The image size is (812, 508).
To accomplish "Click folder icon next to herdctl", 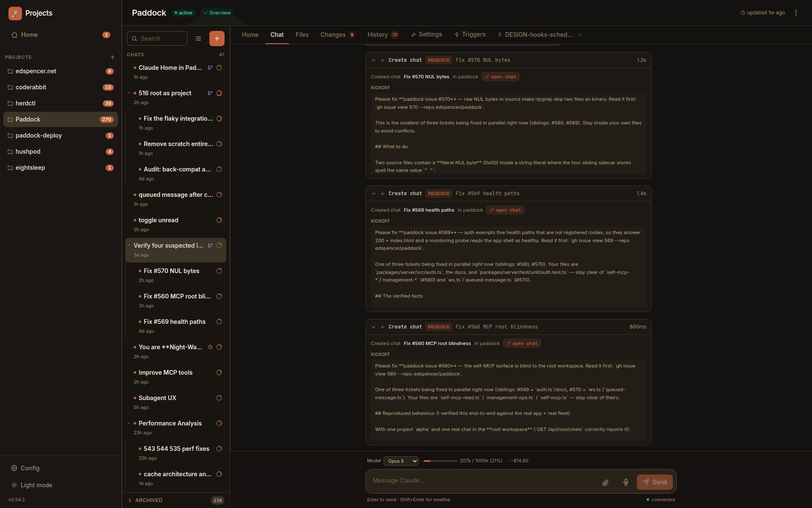I will (x=10, y=103).
